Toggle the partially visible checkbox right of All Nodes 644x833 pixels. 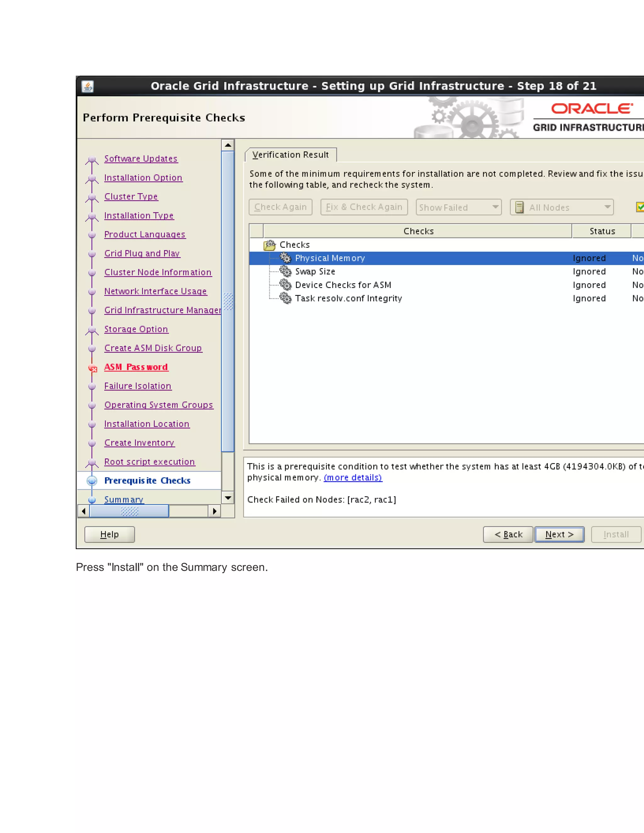[x=640, y=207]
